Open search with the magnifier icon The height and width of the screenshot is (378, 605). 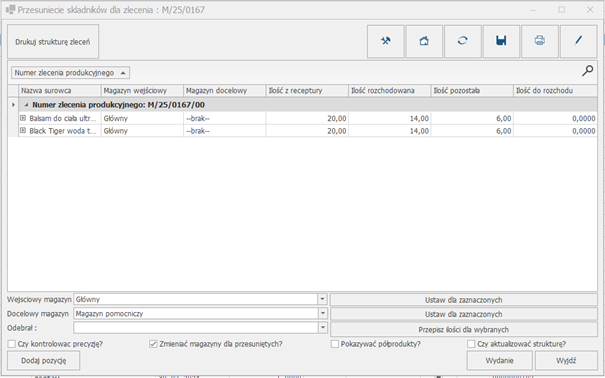(x=587, y=71)
